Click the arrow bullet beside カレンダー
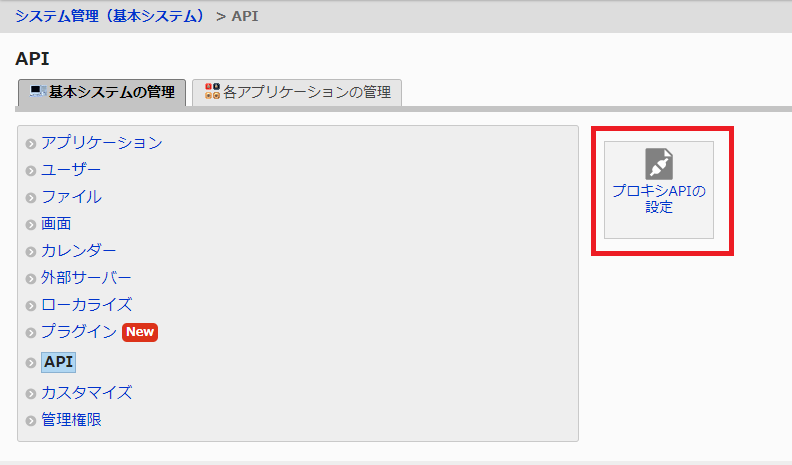The width and height of the screenshot is (792, 465). [x=31, y=252]
